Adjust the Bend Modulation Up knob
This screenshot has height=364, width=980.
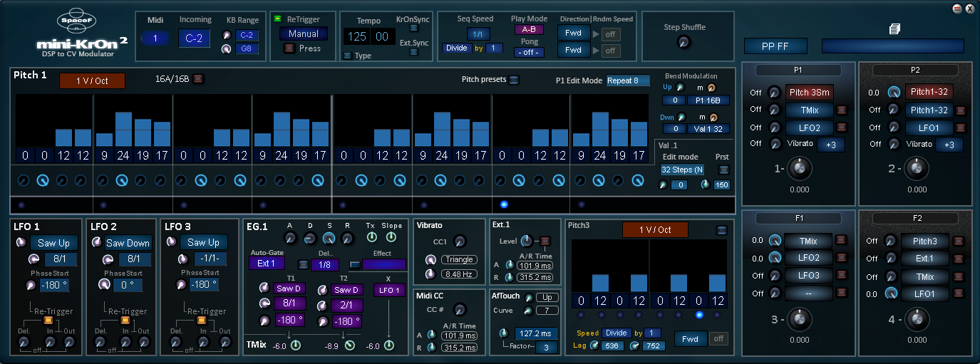[x=680, y=88]
